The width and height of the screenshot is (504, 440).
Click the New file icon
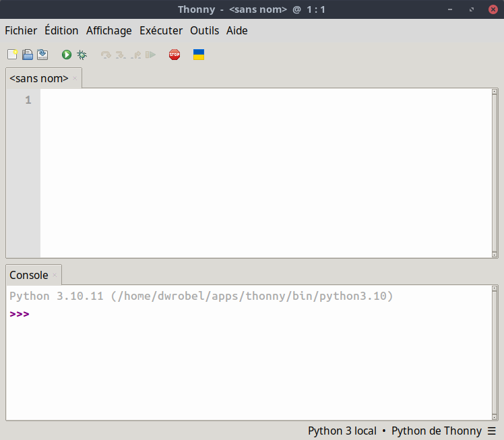tap(12, 55)
